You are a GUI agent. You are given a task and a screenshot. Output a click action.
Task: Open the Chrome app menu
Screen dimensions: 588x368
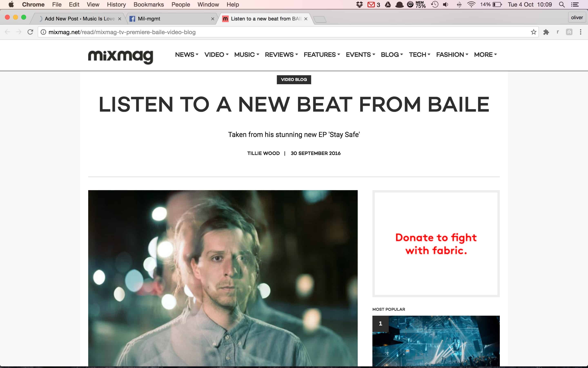click(x=33, y=4)
